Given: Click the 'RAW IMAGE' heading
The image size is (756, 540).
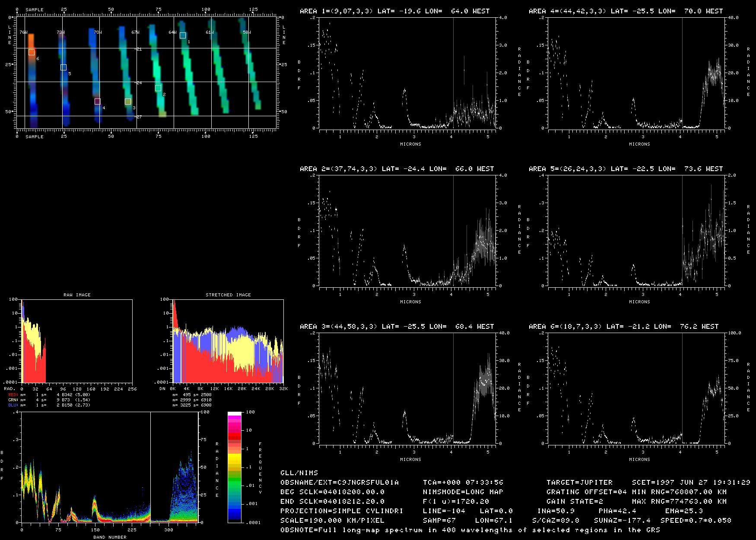Looking at the screenshot, I should click(x=77, y=295).
